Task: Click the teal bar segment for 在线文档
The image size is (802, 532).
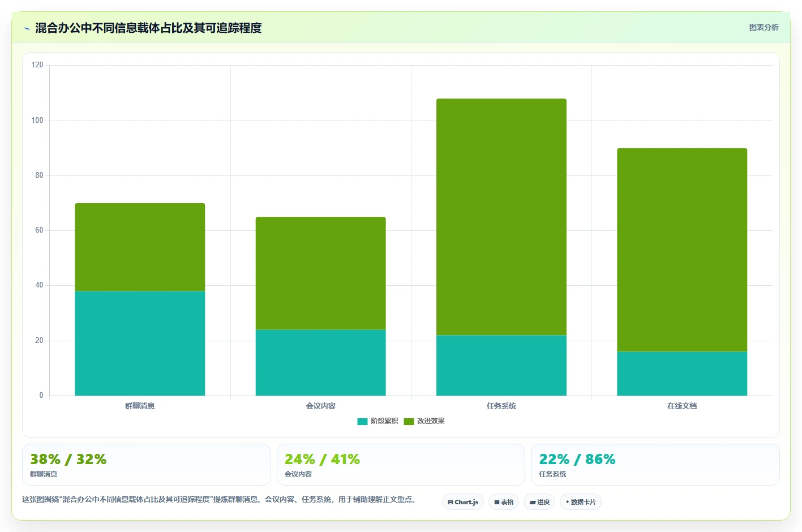Action: [682, 374]
